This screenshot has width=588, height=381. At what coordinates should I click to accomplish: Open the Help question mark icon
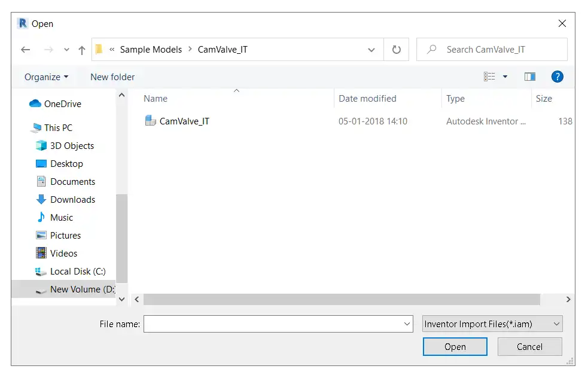pos(557,77)
